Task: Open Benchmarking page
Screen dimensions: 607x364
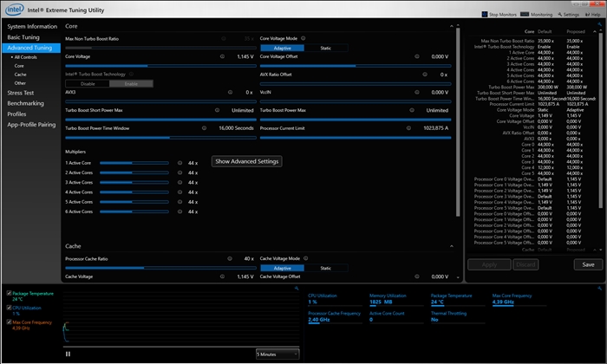Action: 25,103
